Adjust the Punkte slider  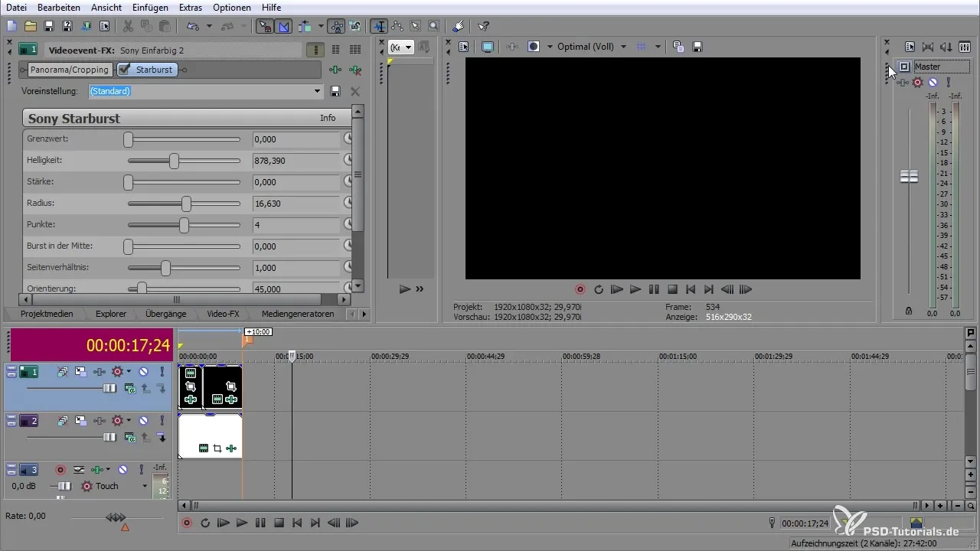point(184,225)
